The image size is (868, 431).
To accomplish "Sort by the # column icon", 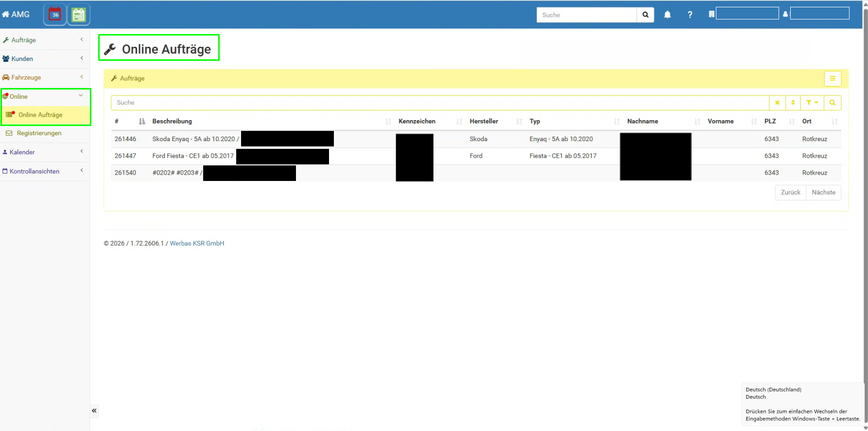I will click(x=142, y=122).
